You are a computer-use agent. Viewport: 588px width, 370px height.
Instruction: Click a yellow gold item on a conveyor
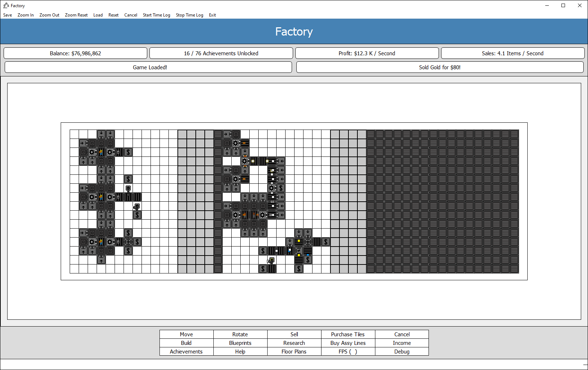[298, 242]
